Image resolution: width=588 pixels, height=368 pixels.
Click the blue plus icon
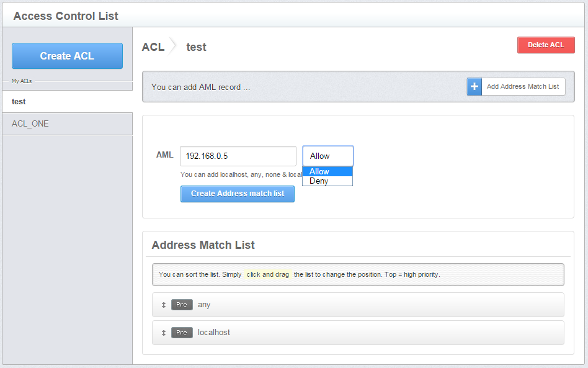pos(474,87)
